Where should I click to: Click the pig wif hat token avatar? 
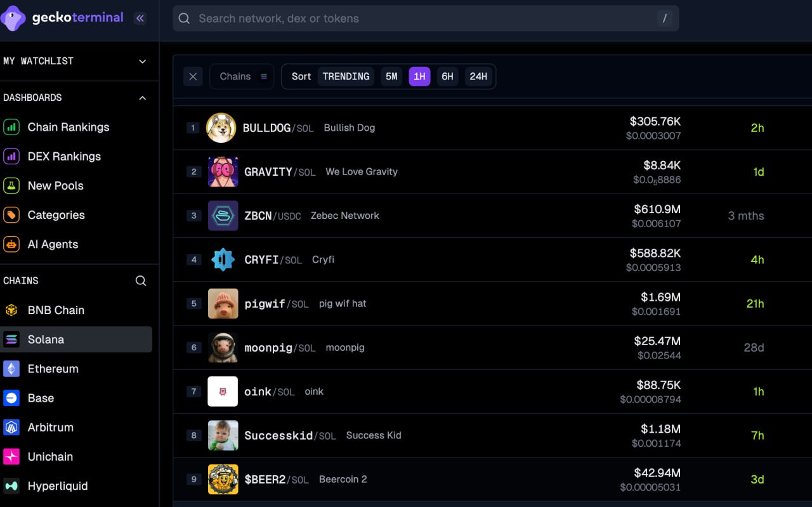[x=223, y=303]
